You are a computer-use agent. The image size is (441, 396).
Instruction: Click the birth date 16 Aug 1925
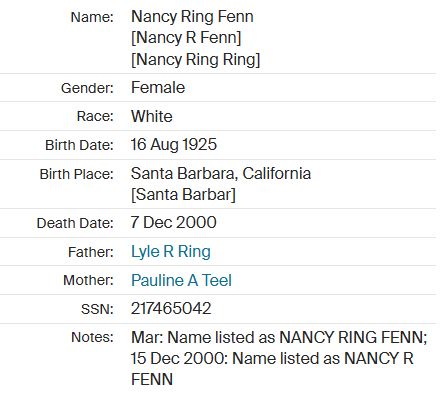pos(174,145)
